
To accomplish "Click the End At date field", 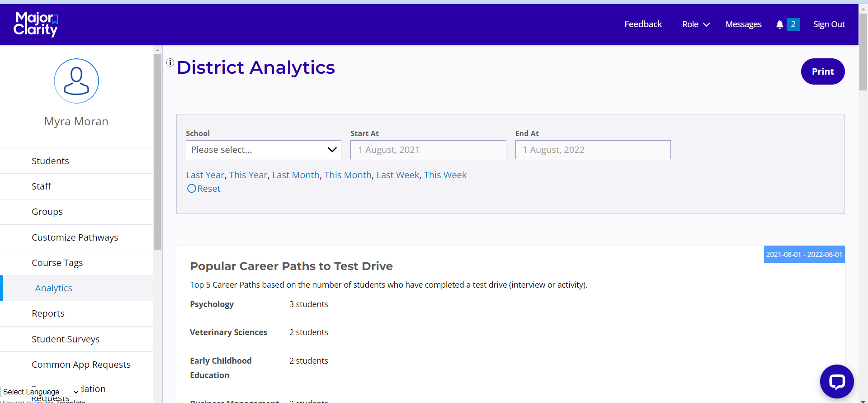I will tap(592, 150).
